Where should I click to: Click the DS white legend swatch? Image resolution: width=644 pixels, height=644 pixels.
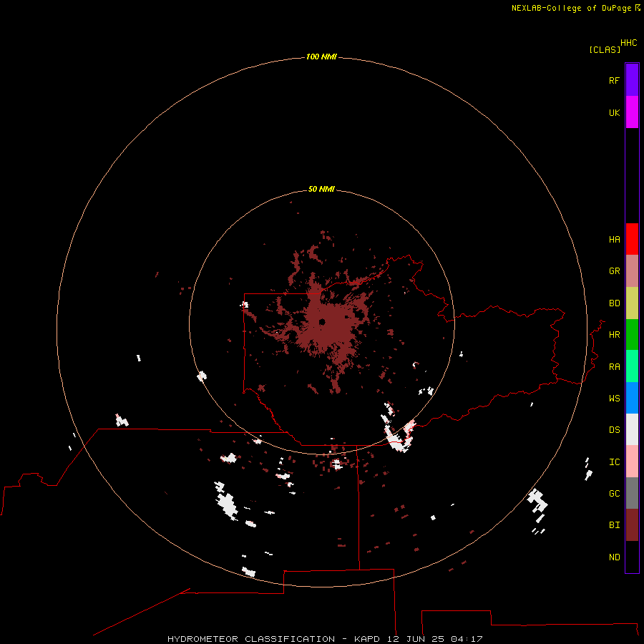[x=632, y=429]
